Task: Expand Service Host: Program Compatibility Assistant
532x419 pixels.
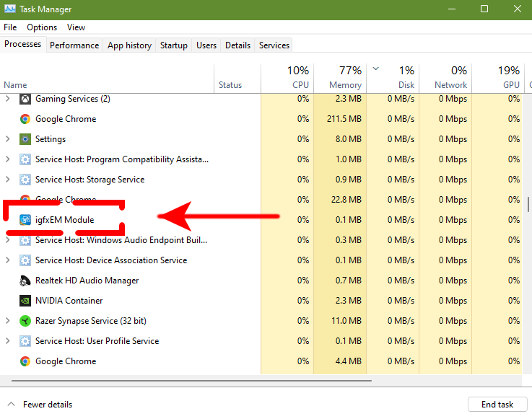Action: (x=8, y=159)
